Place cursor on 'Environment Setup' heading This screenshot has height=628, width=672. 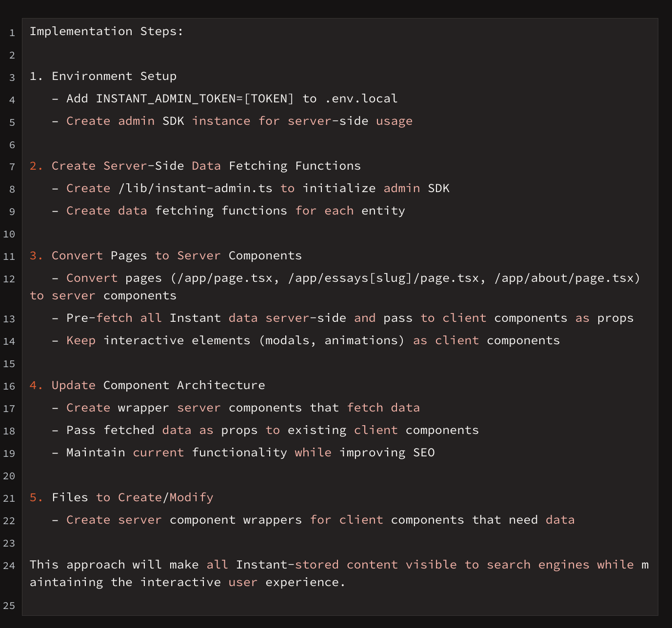point(114,77)
